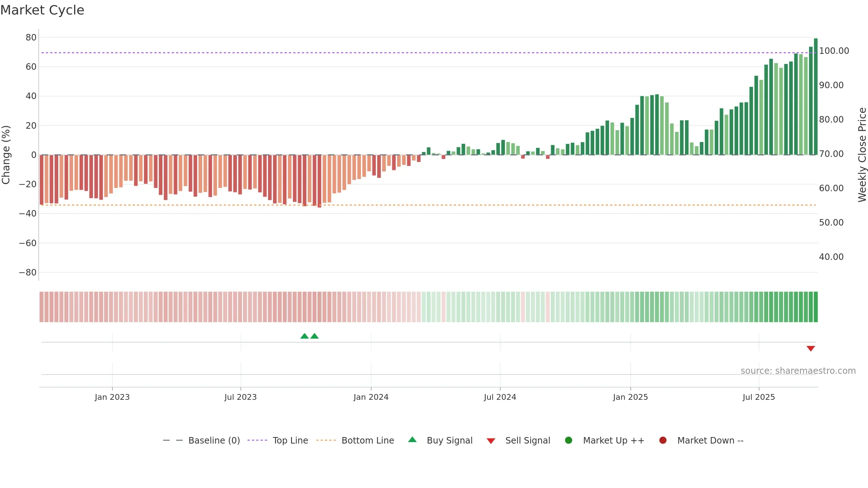Select the first green buy signal marker
Image resolution: width=868 pixels, height=488 pixels.
(305, 336)
